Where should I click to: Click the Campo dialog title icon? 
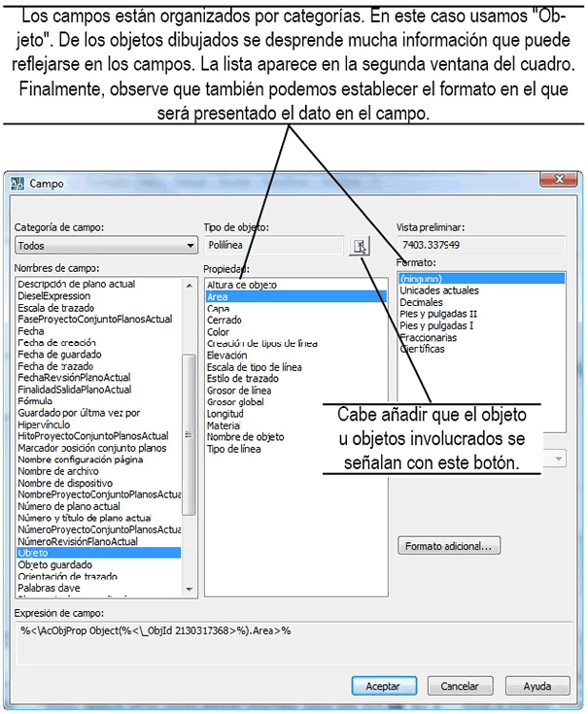tap(17, 184)
